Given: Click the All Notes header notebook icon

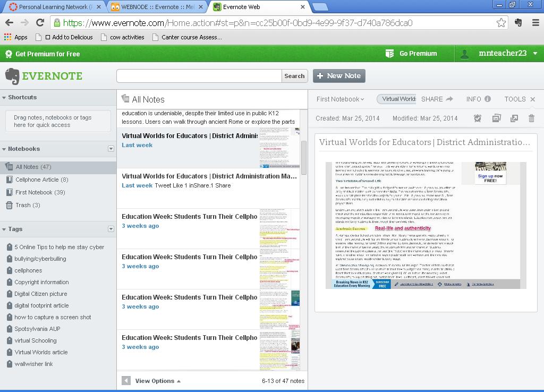Looking at the screenshot, I should [125, 99].
